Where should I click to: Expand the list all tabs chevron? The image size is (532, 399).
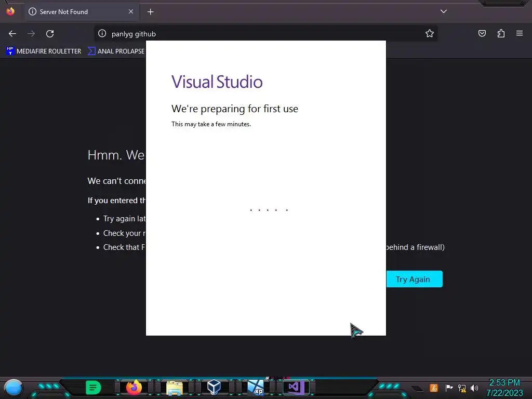pyautogui.click(x=444, y=11)
